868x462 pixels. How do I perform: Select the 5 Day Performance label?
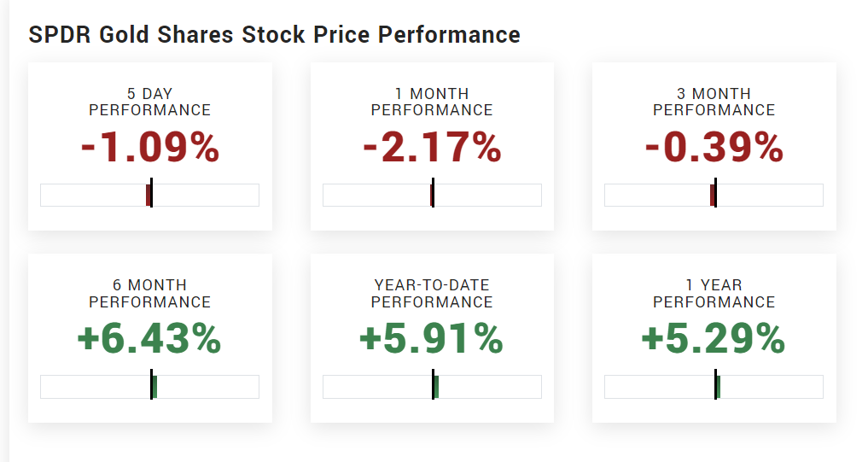point(149,102)
